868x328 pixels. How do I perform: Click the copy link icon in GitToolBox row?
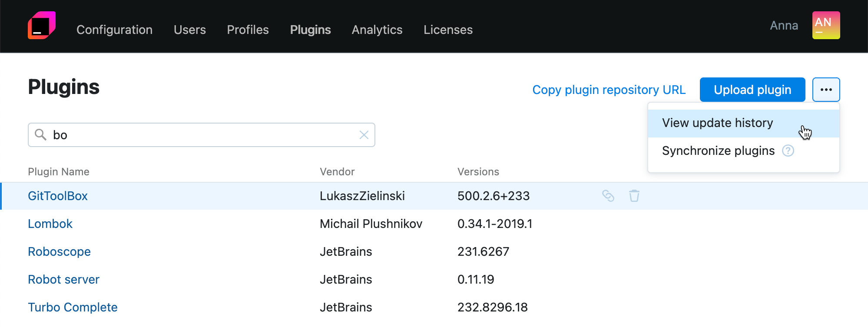[x=608, y=196]
